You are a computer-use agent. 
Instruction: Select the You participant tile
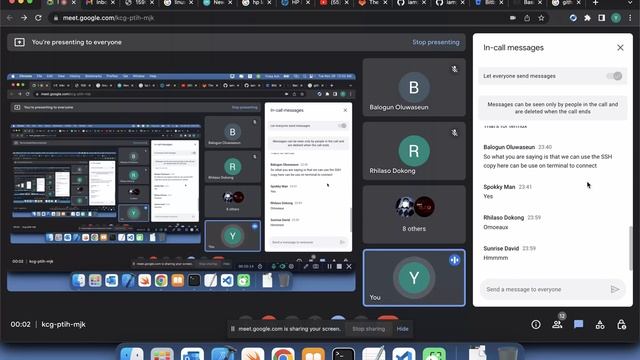(414, 278)
